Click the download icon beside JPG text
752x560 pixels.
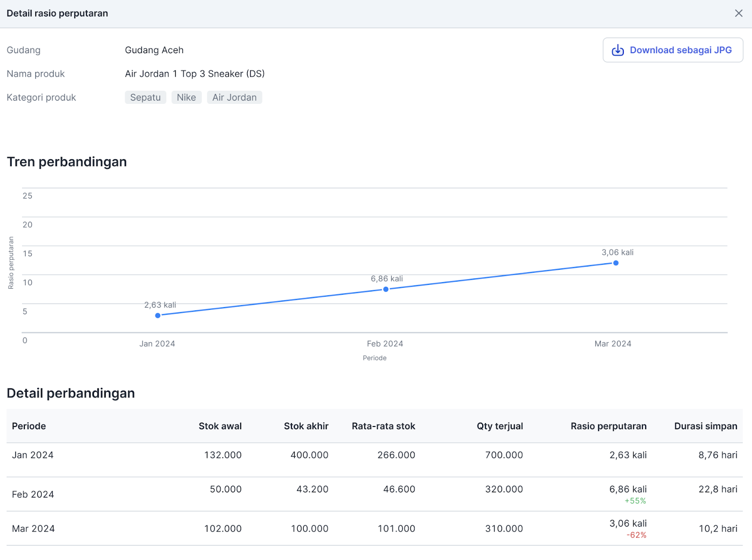click(x=618, y=50)
